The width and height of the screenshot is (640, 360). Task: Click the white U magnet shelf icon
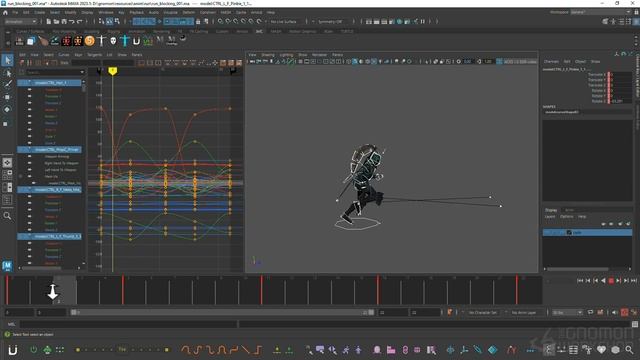(x=136, y=40)
